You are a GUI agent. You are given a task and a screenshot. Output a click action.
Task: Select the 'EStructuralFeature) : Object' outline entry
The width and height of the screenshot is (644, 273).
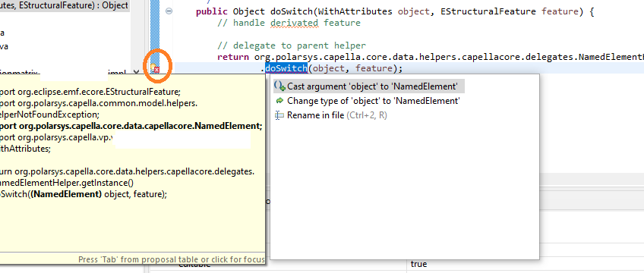pyautogui.click(x=65, y=6)
